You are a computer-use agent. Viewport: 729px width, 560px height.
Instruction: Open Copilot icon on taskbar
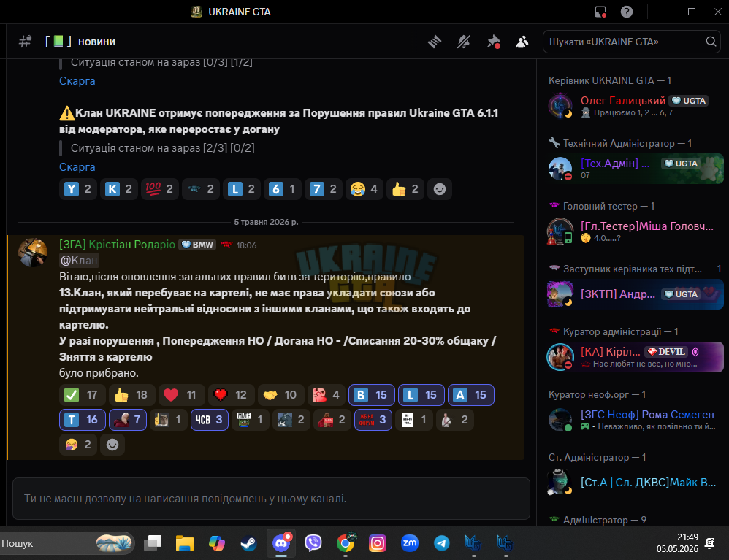(217, 543)
